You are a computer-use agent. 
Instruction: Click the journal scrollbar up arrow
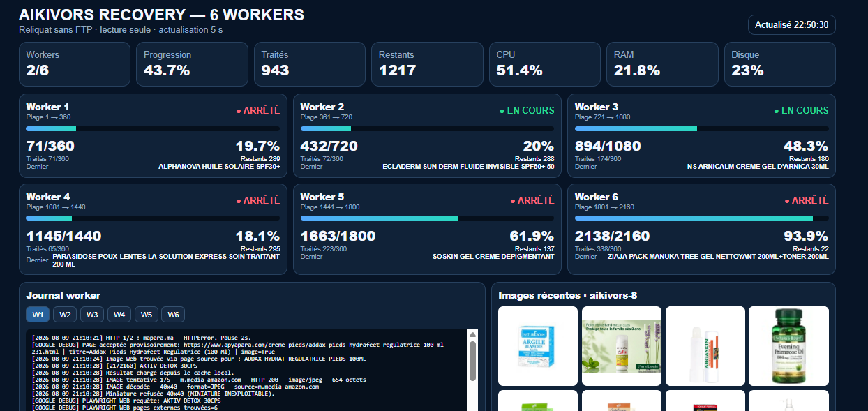pos(472,333)
